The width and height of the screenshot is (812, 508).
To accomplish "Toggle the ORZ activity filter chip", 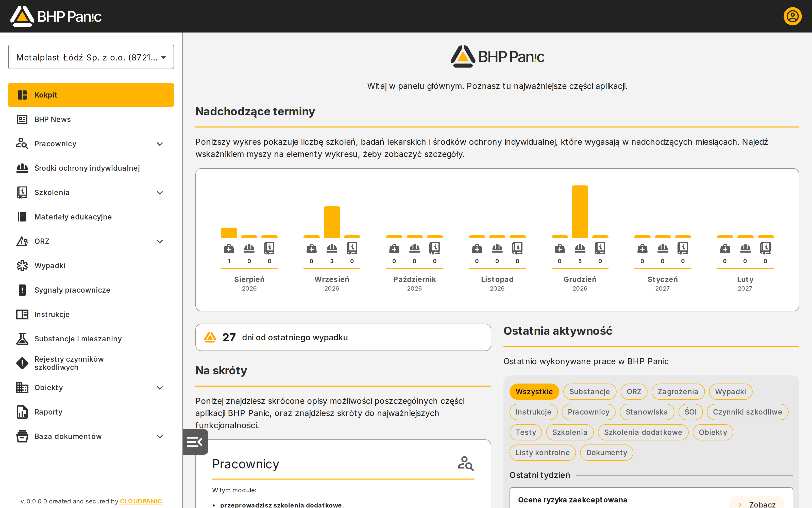I will 634,392.
